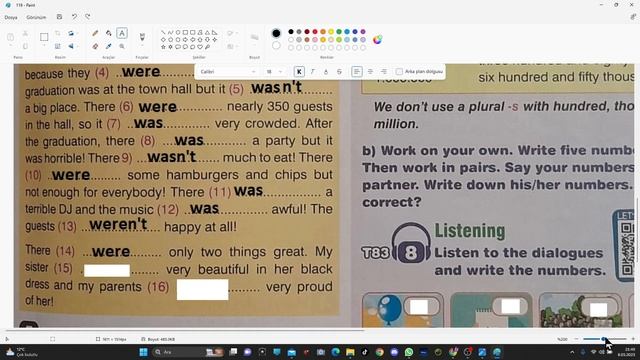Select the Eraser tool
Viewport: 640px width, 360px height.
point(95,47)
